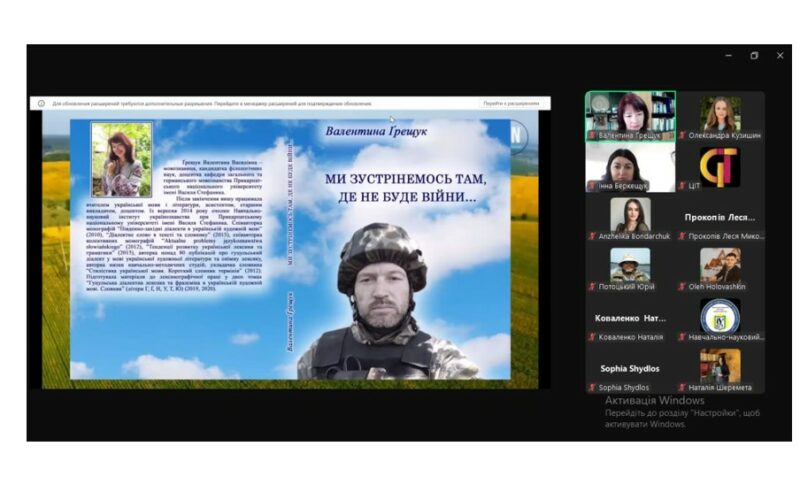This screenshot has width=800, height=500.
Task: Restore down the meeting window
Action: pyautogui.click(x=754, y=56)
